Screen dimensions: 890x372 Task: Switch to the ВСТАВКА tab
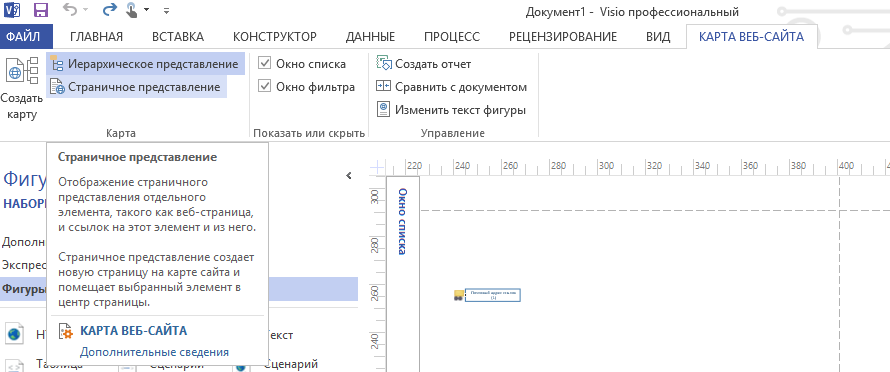point(178,37)
